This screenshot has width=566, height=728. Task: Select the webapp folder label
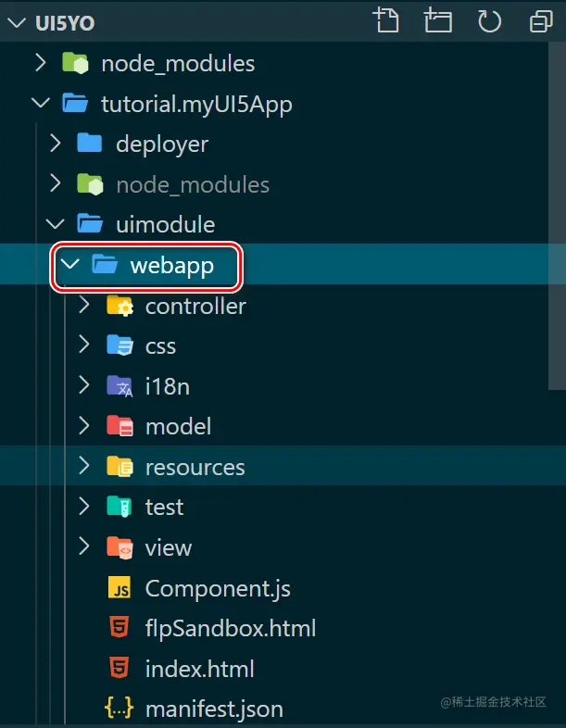pyautogui.click(x=172, y=266)
